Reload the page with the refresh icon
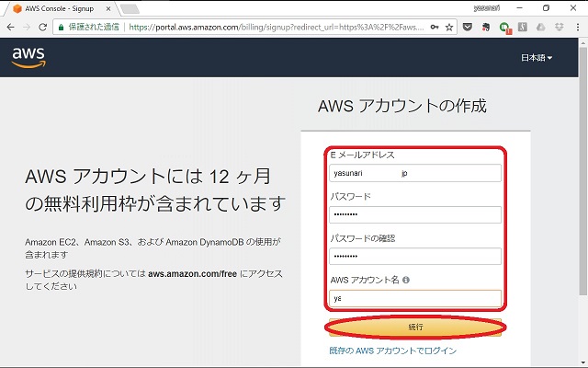Image resolution: width=588 pixels, height=368 pixels. [43, 27]
